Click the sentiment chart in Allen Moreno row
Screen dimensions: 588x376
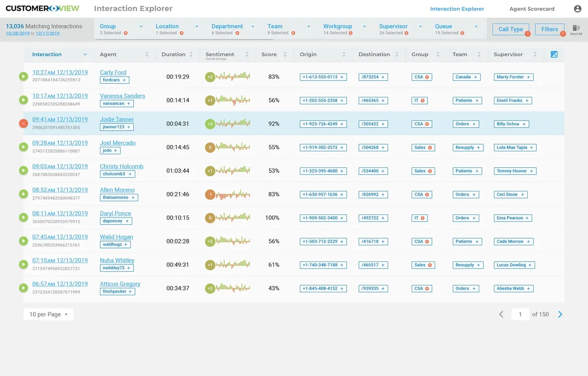point(234,194)
